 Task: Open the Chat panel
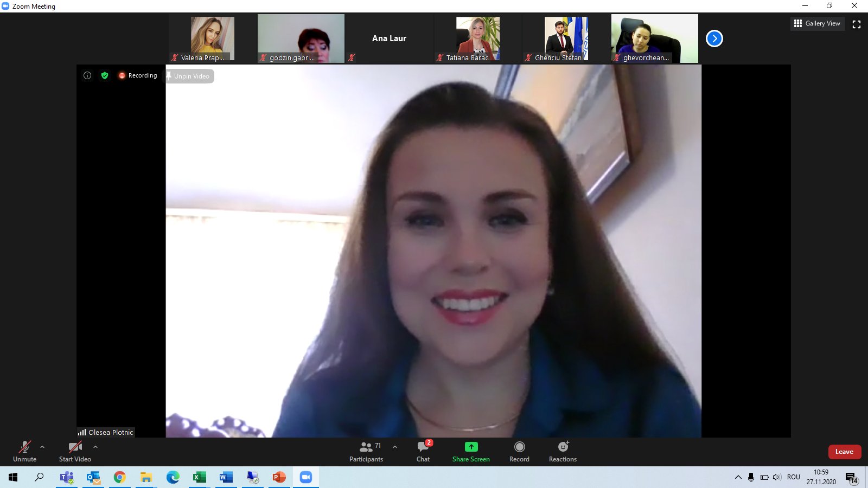pos(423,452)
